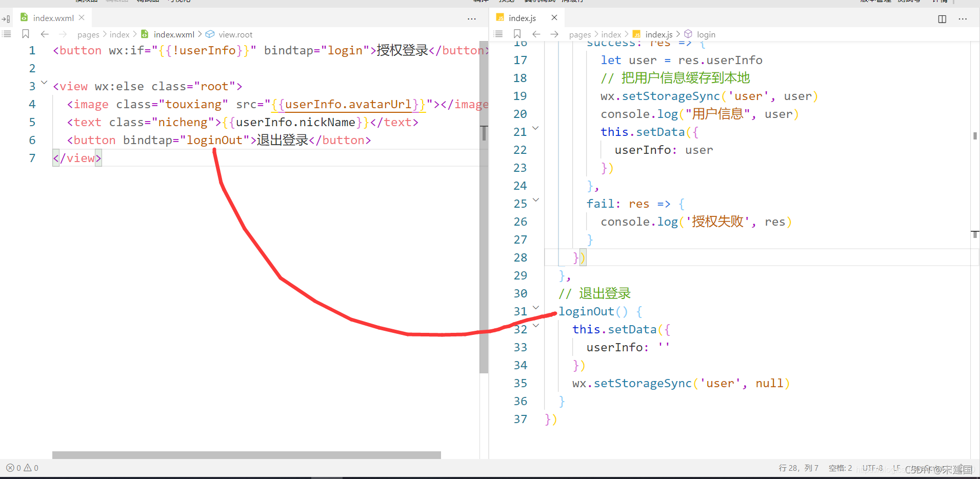This screenshot has width=980, height=479.
Task: Click the cube symbol icon before login
Action: pos(688,34)
